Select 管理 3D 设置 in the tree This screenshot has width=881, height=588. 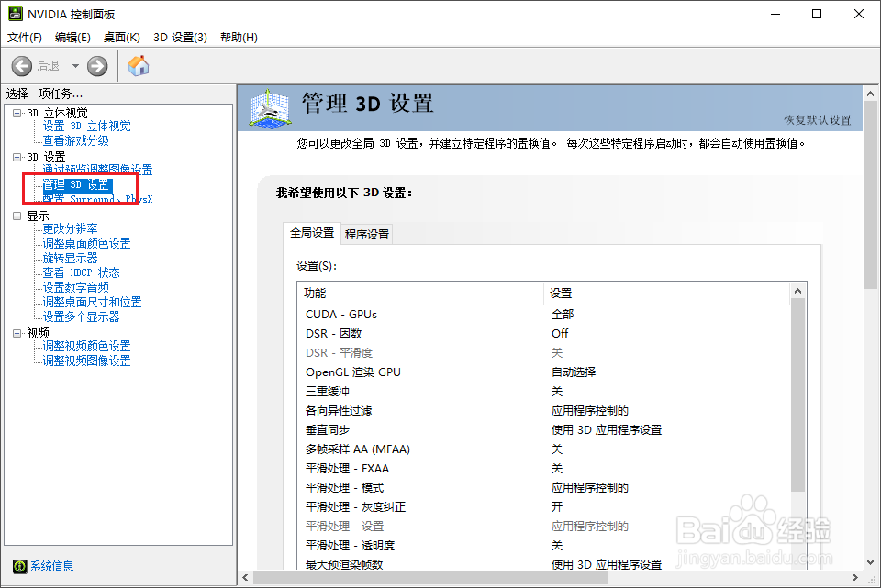[77, 184]
